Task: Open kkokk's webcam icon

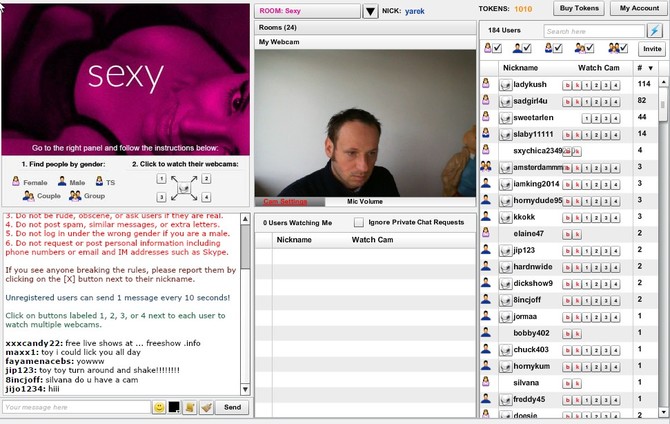Action: click(505, 218)
